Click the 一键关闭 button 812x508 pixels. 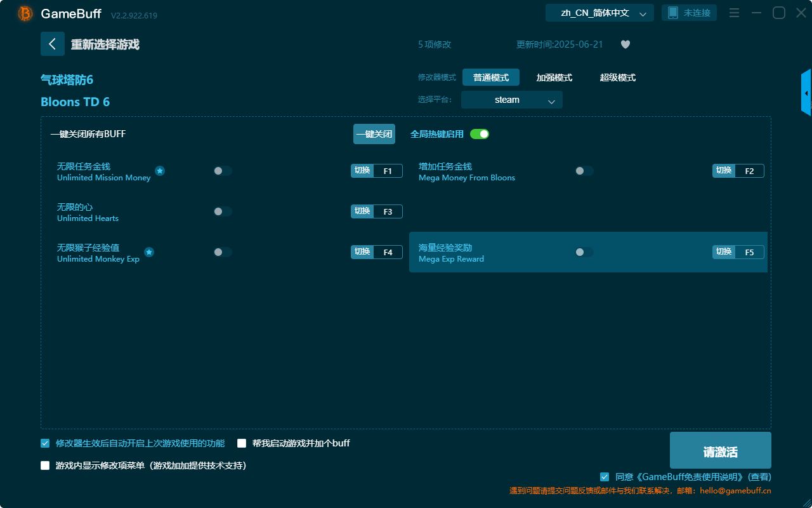[x=374, y=134]
